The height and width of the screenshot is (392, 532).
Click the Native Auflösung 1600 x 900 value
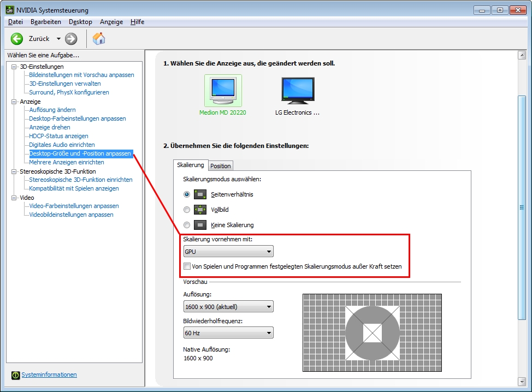click(198, 359)
